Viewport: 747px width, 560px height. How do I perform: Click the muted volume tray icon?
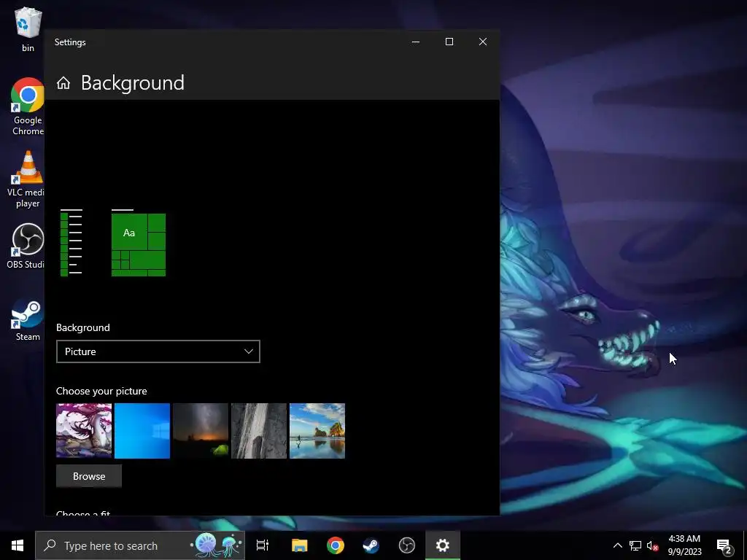pyautogui.click(x=653, y=545)
